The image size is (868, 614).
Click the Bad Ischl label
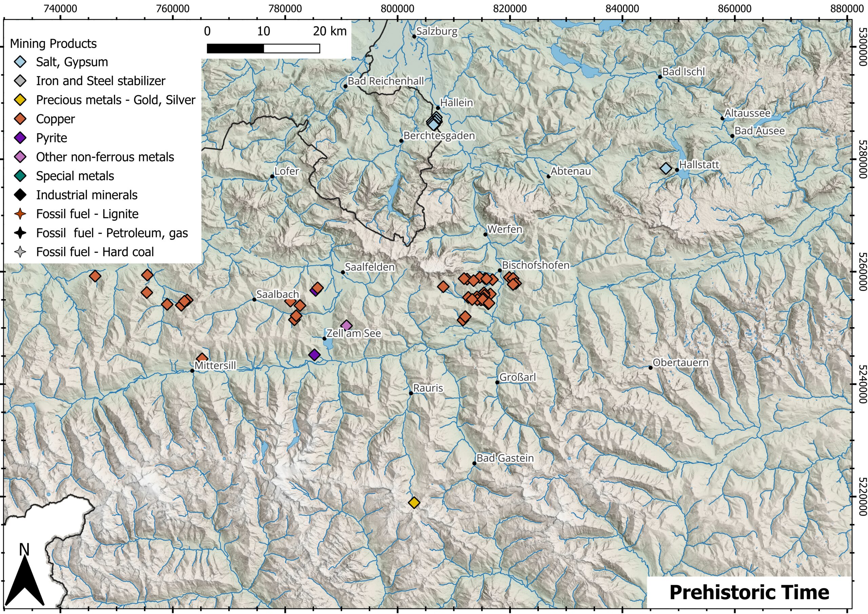point(684,72)
